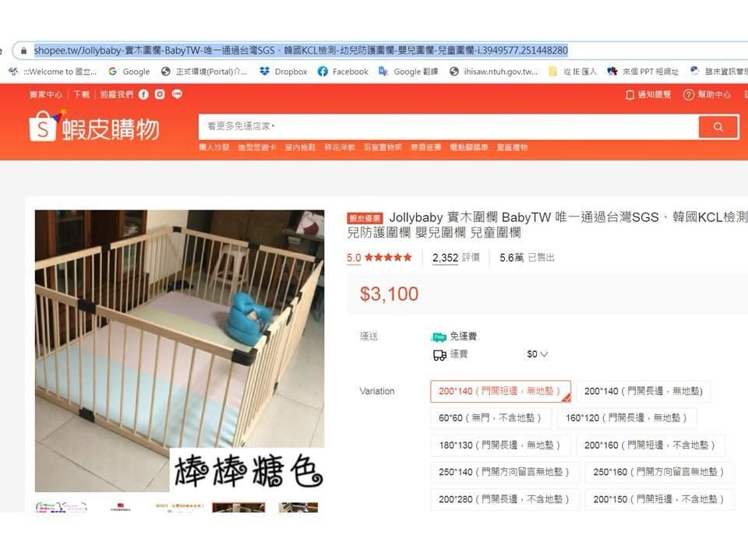Screen dimensions: 748x560
Task: Click the 2,352 評價 ratings link
Action: point(456,258)
